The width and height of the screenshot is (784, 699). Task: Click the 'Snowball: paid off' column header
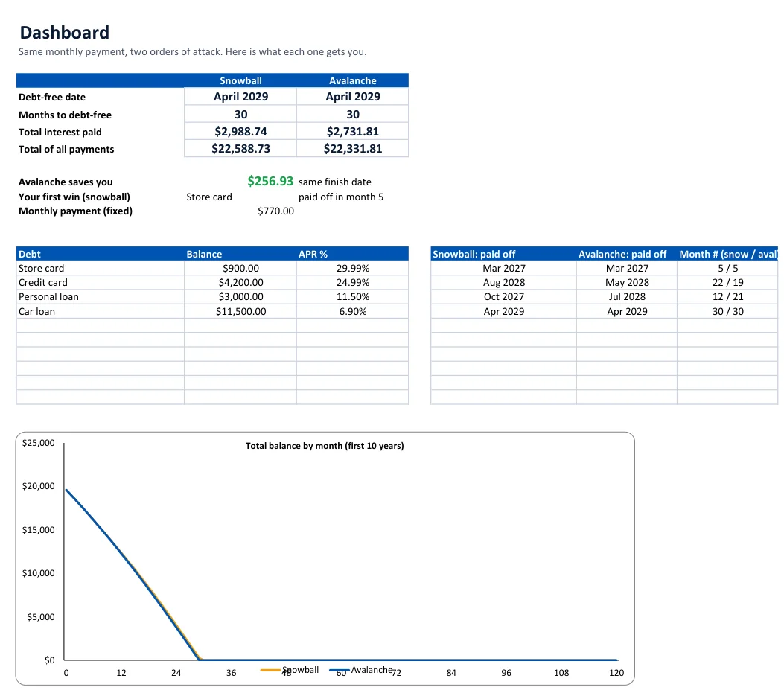coord(474,254)
